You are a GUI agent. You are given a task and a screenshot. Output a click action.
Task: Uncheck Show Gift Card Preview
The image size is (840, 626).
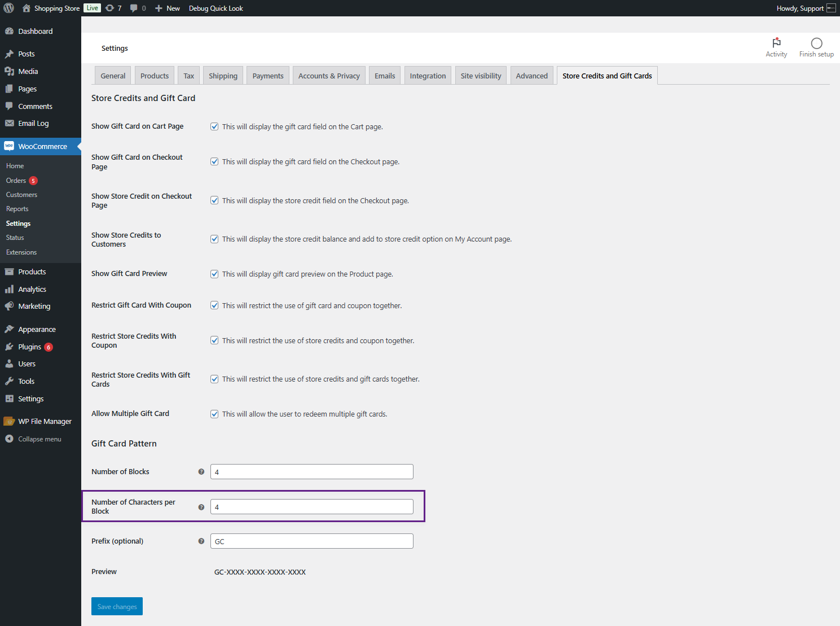point(214,274)
